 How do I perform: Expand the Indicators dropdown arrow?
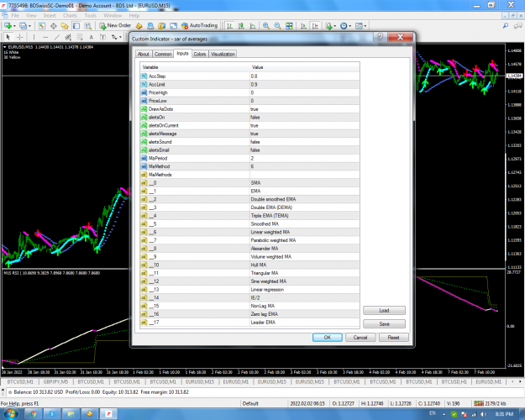[335, 26]
